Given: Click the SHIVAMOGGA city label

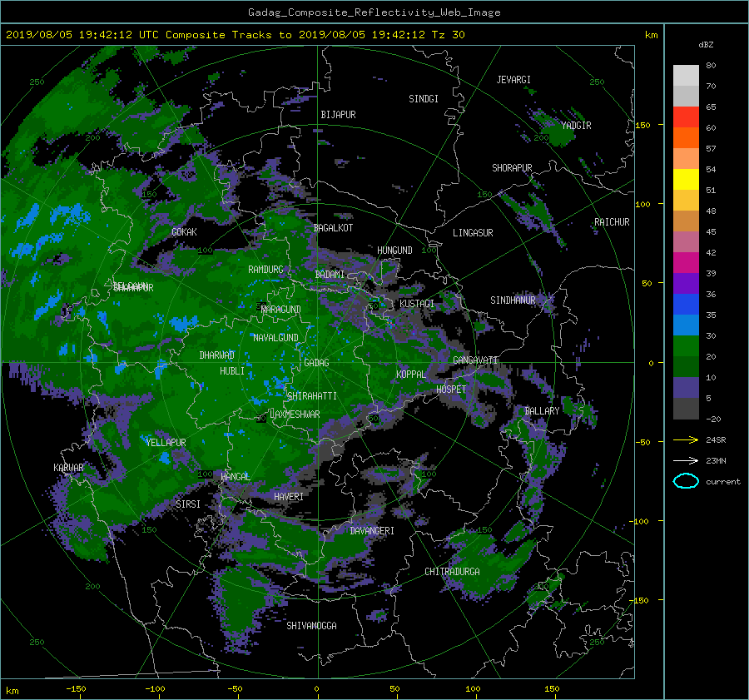Looking at the screenshot, I should click(311, 626).
